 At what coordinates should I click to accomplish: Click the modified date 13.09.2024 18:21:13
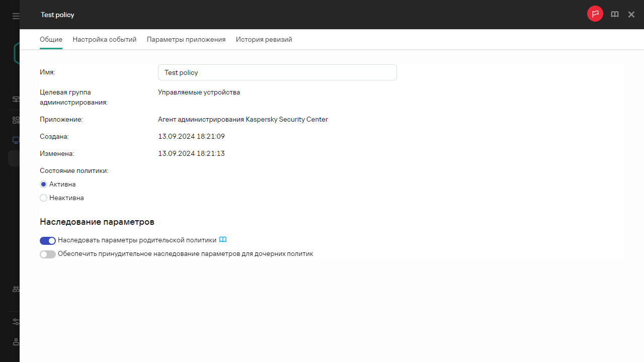191,154
